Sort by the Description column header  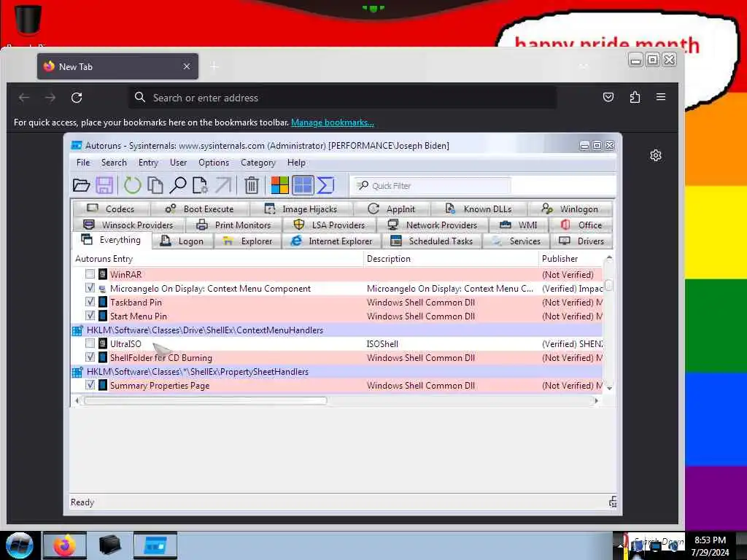click(451, 259)
